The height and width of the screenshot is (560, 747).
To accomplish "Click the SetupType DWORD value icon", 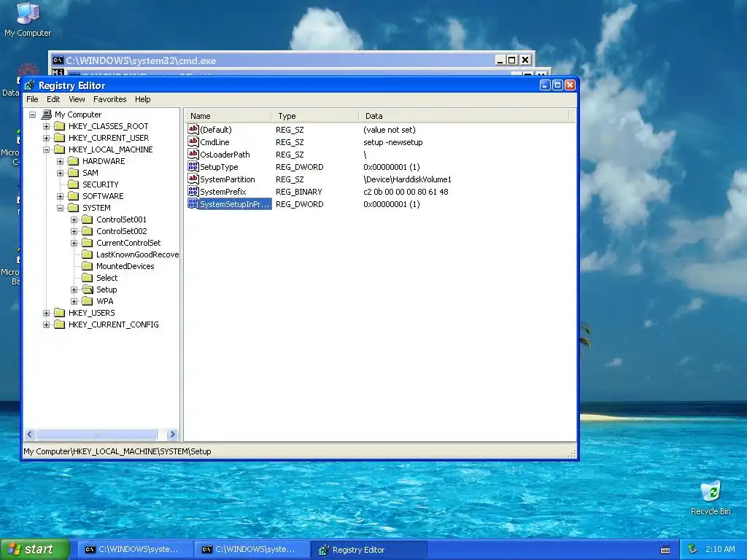I will click(193, 167).
